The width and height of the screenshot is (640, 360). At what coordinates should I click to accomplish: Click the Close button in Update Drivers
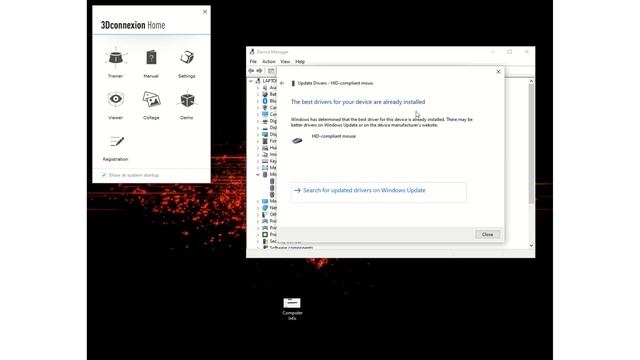tap(487, 234)
